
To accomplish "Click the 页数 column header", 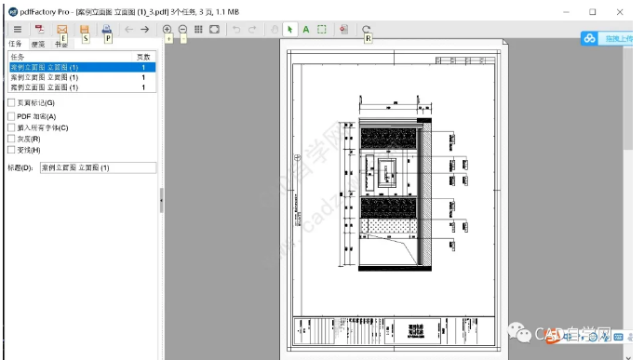I will pos(143,57).
